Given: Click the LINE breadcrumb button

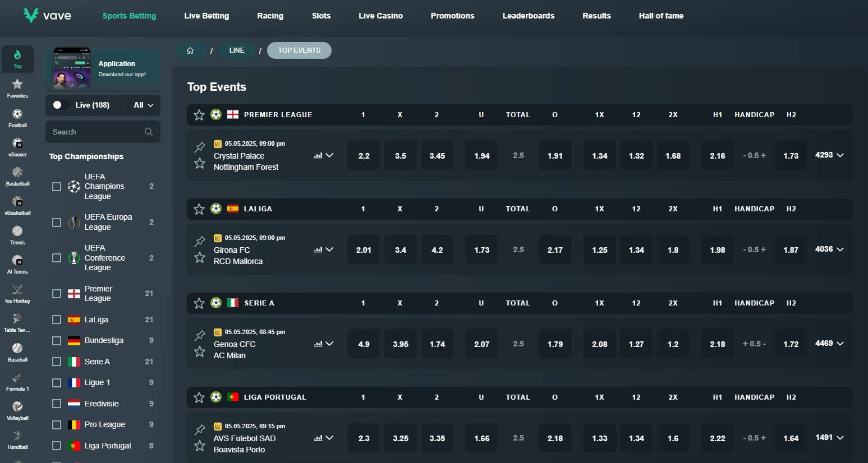Looking at the screenshot, I should click(237, 50).
